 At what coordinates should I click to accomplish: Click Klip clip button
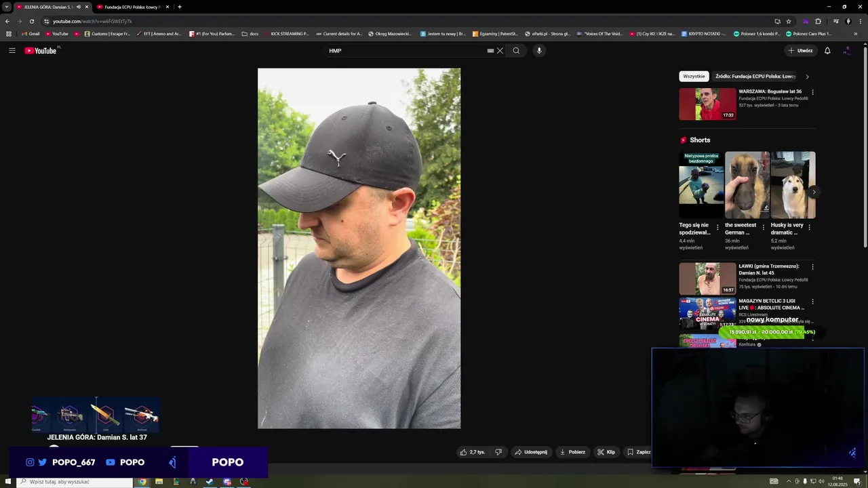[x=606, y=452]
